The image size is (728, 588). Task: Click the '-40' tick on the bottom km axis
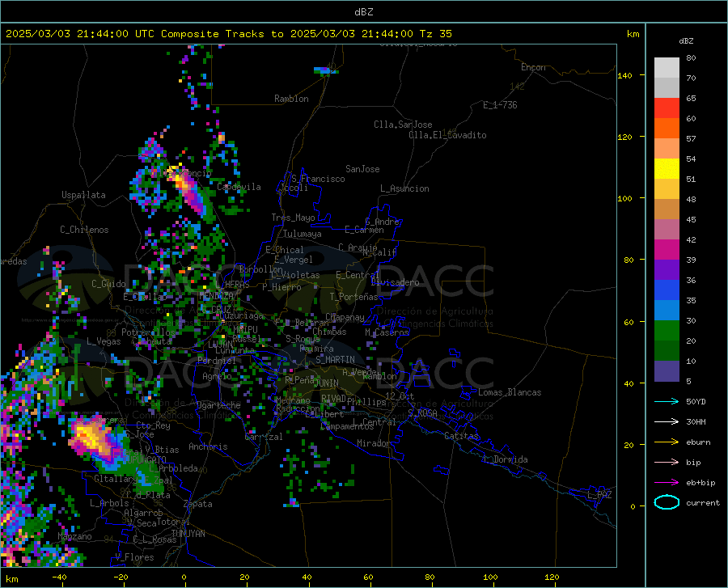pyautogui.click(x=59, y=577)
